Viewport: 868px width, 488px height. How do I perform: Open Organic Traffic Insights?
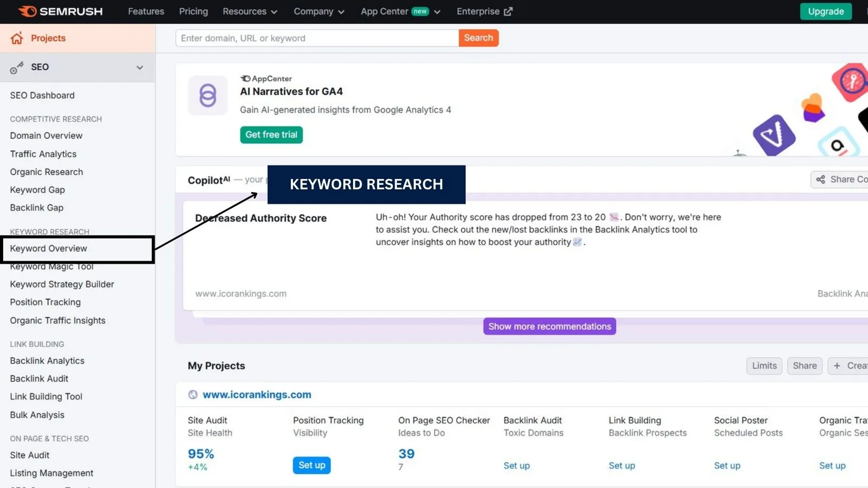(x=58, y=320)
